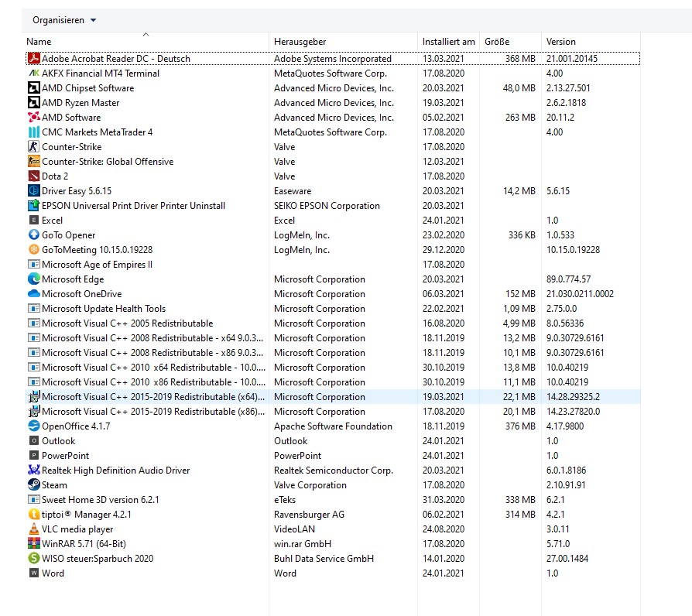The height and width of the screenshot is (616, 692).
Task: Click the Counter-Strike program icon
Action: (x=33, y=147)
